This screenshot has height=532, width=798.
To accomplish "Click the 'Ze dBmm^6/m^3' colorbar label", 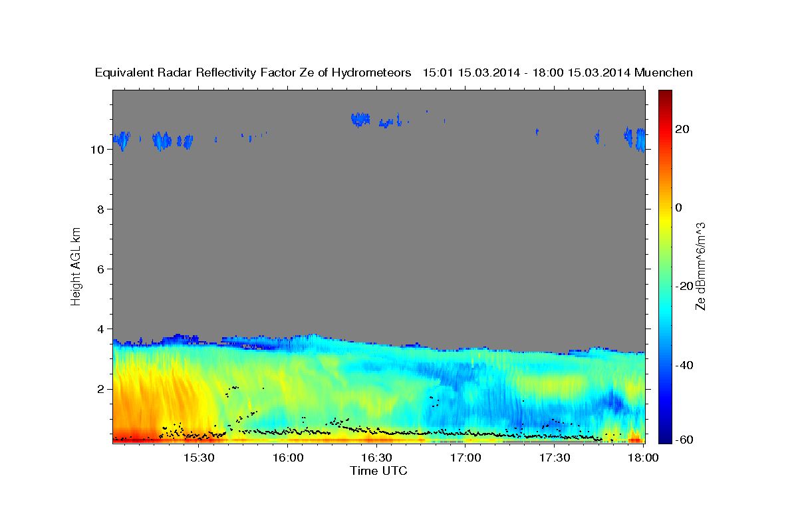I will (700, 267).
